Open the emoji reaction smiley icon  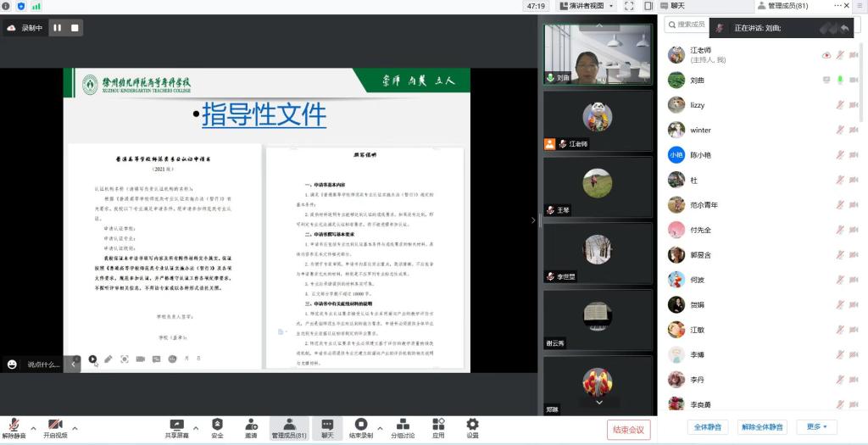(x=12, y=364)
